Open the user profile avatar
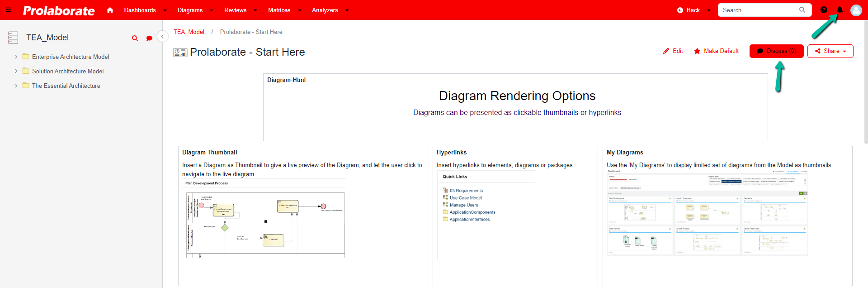Screen dimensions: 868x288 pos(856,10)
